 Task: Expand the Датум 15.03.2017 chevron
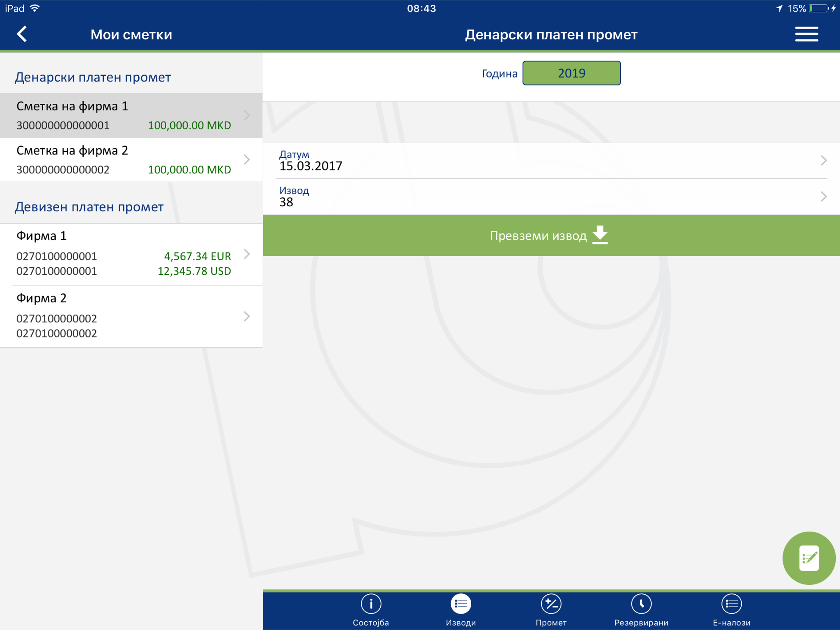[823, 160]
